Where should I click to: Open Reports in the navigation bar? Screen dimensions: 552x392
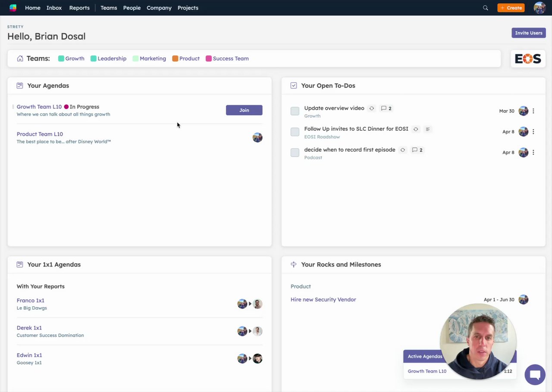click(79, 8)
